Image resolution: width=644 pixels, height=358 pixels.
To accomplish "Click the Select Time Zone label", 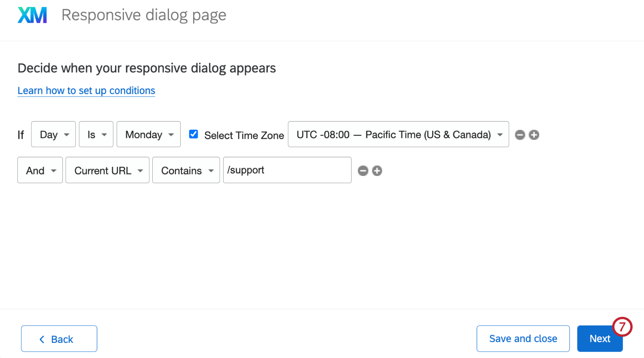I will click(244, 135).
